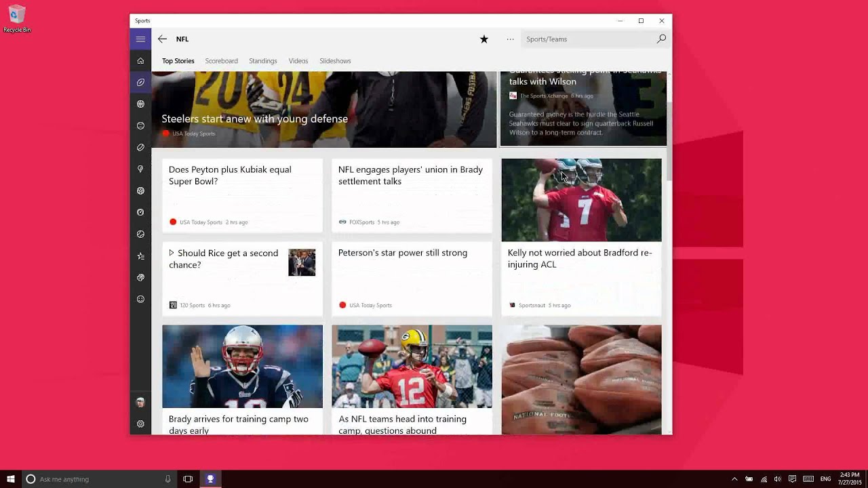
Task: Click the Cortana microphone icon
Action: click(x=167, y=479)
